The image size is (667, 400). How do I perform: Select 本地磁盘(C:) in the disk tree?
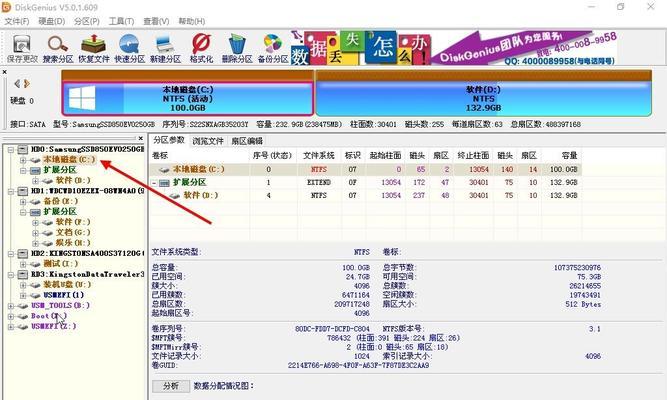pyautogui.click(x=69, y=160)
